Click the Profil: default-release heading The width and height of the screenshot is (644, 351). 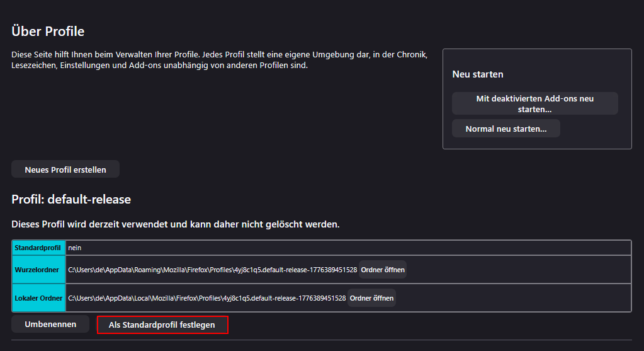[71, 199]
